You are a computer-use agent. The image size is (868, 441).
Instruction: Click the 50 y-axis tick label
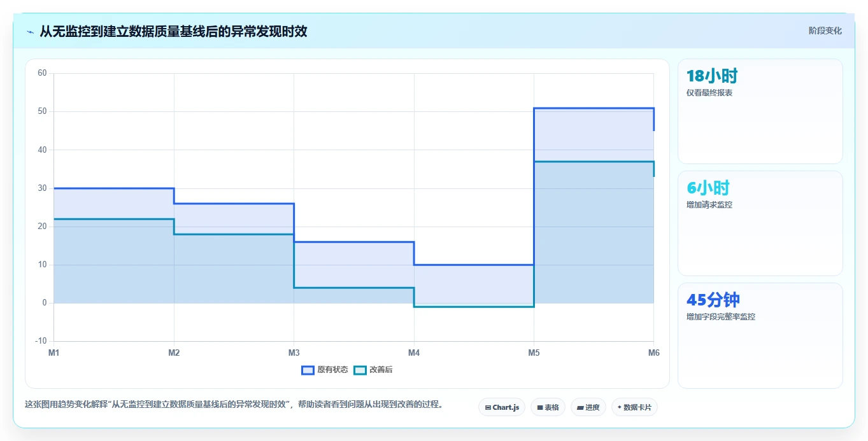(x=43, y=111)
